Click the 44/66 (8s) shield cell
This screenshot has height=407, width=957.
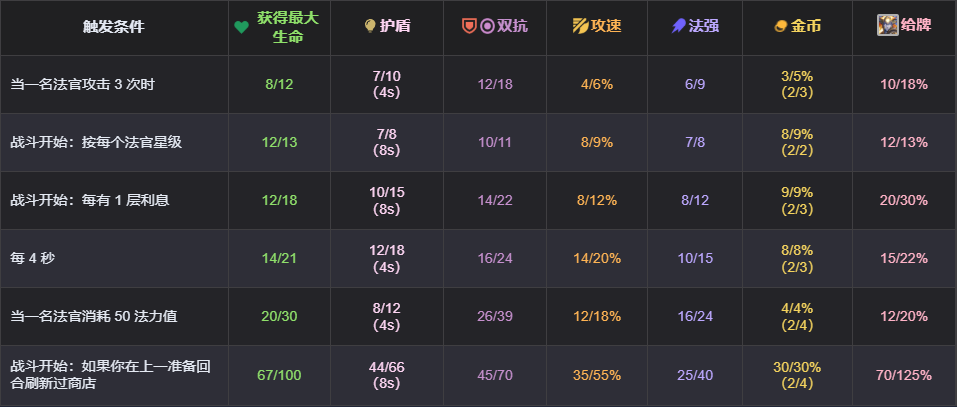386,375
